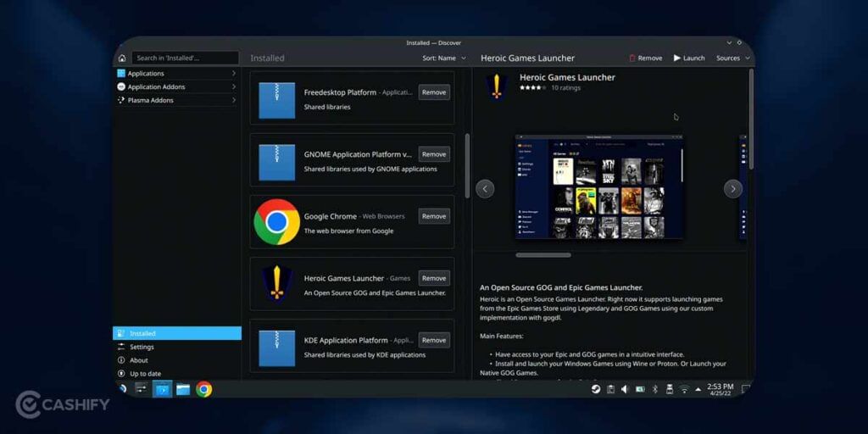The height and width of the screenshot is (434, 868).
Task: Open the Application Addons category
Action: pos(177,87)
